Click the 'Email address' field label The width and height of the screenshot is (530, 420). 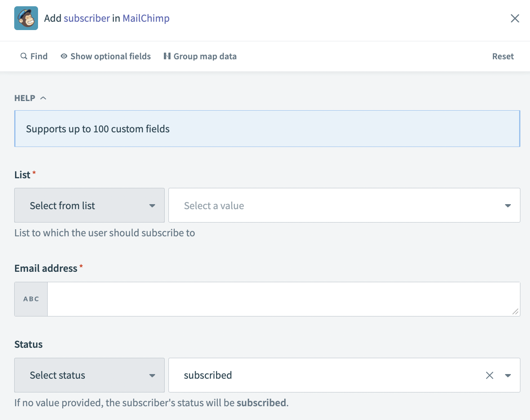(x=46, y=268)
